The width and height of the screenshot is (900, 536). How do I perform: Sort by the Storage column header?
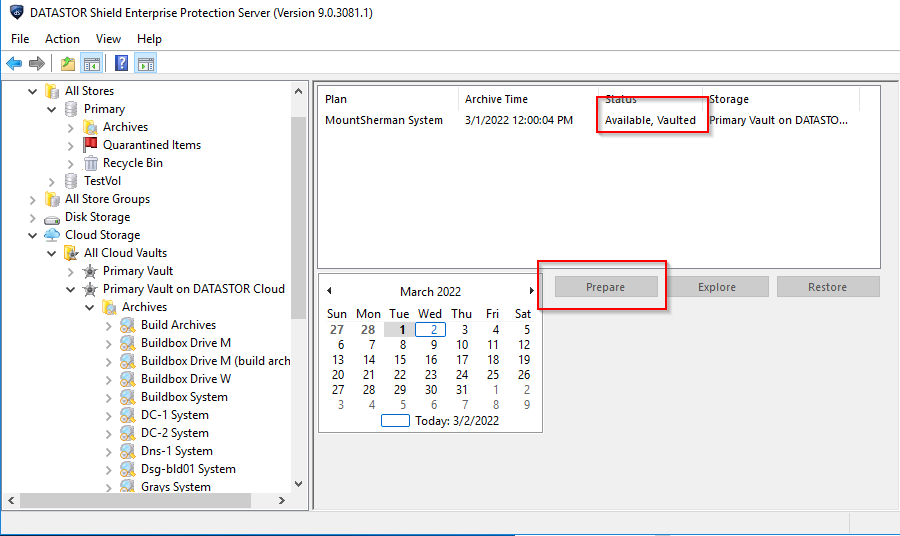click(x=782, y=99)
